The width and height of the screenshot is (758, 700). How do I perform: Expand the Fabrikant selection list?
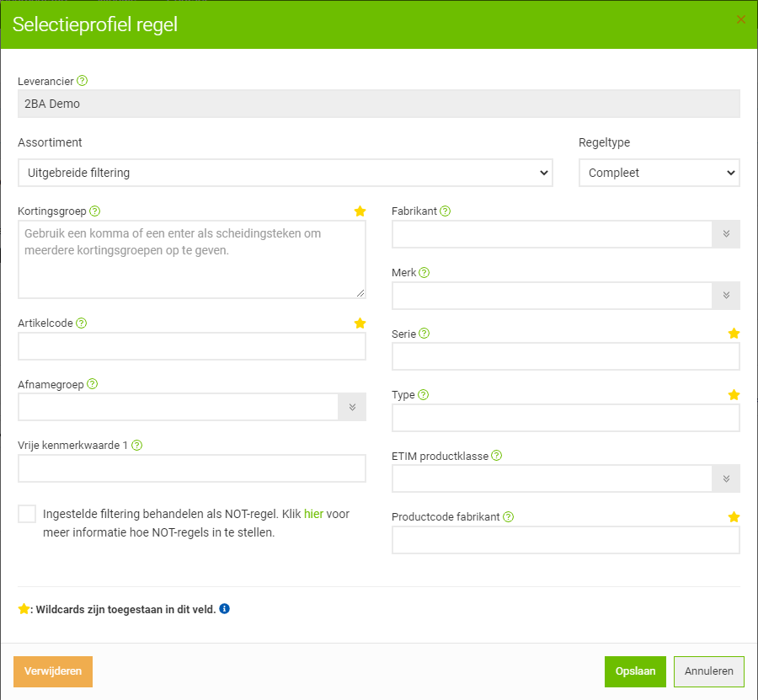click(x=725, y=234)
